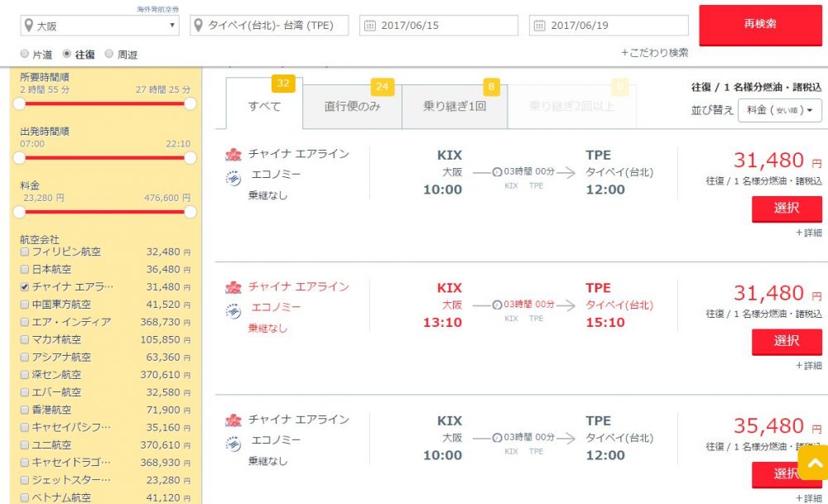Check the アシアナ航空 airline filter
The height and width of the screenshot is (504, 828).
[x=24, y=358]
